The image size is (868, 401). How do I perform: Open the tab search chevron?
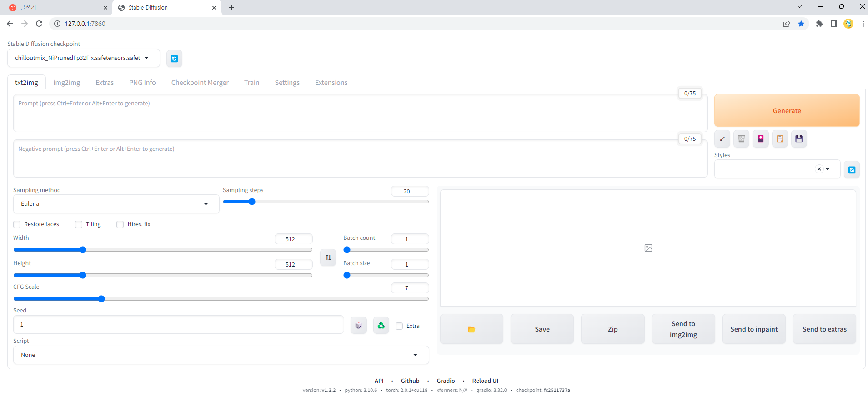(x=800, y=6)
